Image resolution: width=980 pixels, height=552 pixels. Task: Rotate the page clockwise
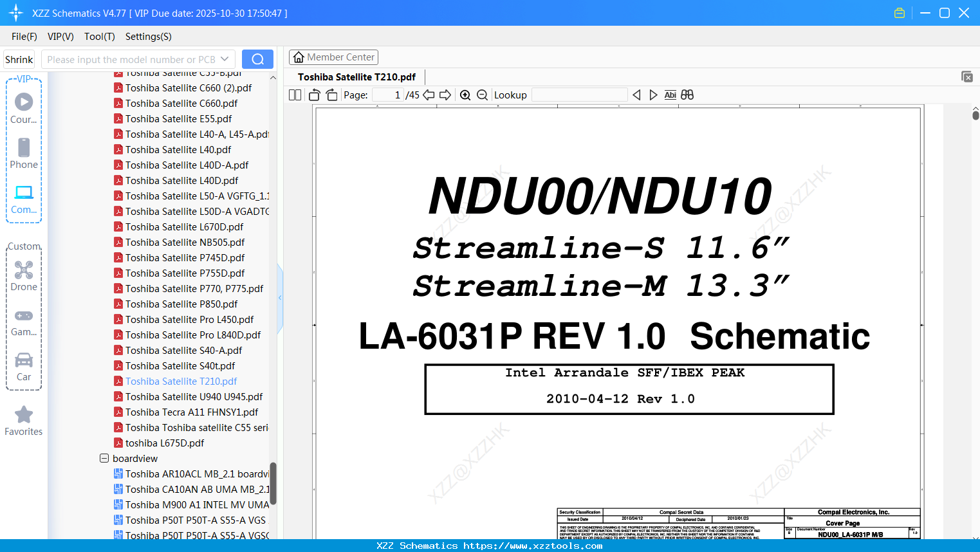(x=331, y=95)
